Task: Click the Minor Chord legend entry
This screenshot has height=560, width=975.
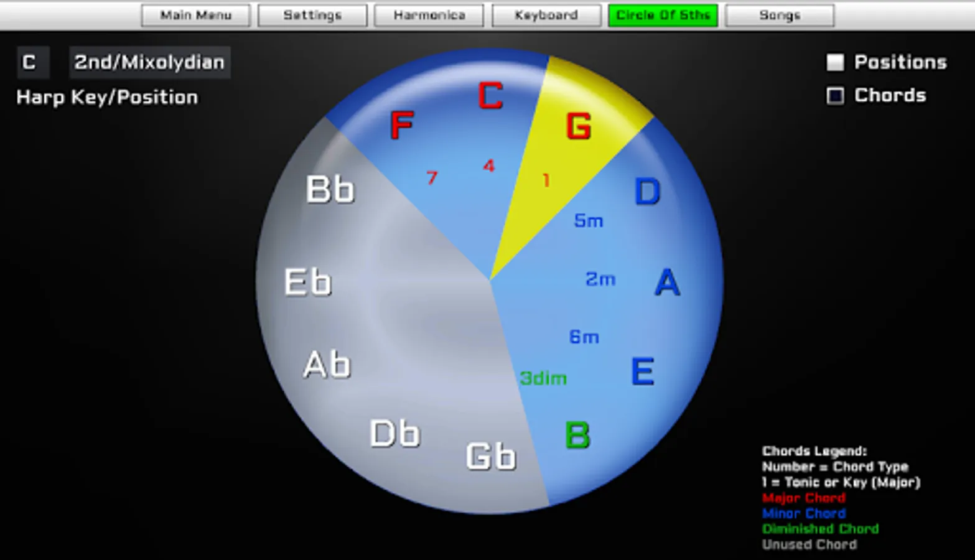Action: coord(803,513)
